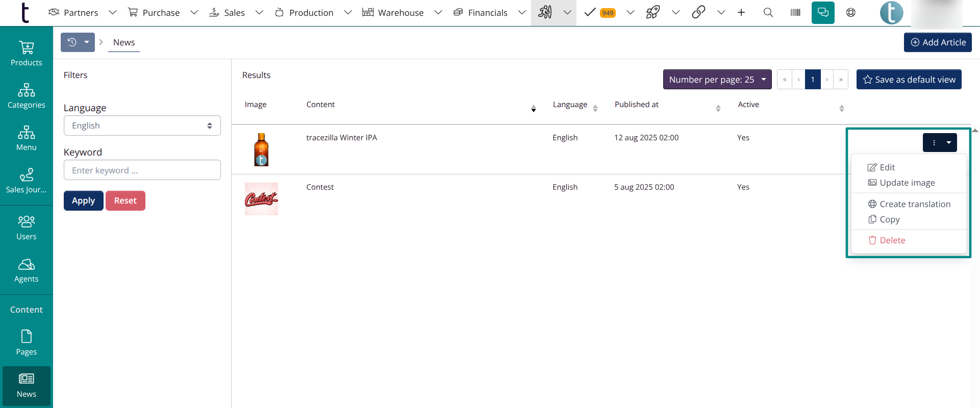
Task: Click the tracezilla Winter IPA title
Action: (x=342, y=138)
